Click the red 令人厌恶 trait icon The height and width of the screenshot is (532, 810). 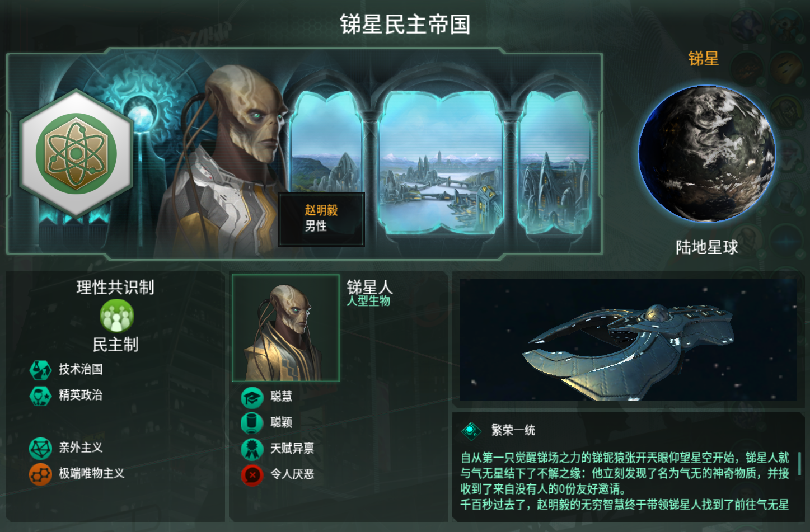(252, 475)
